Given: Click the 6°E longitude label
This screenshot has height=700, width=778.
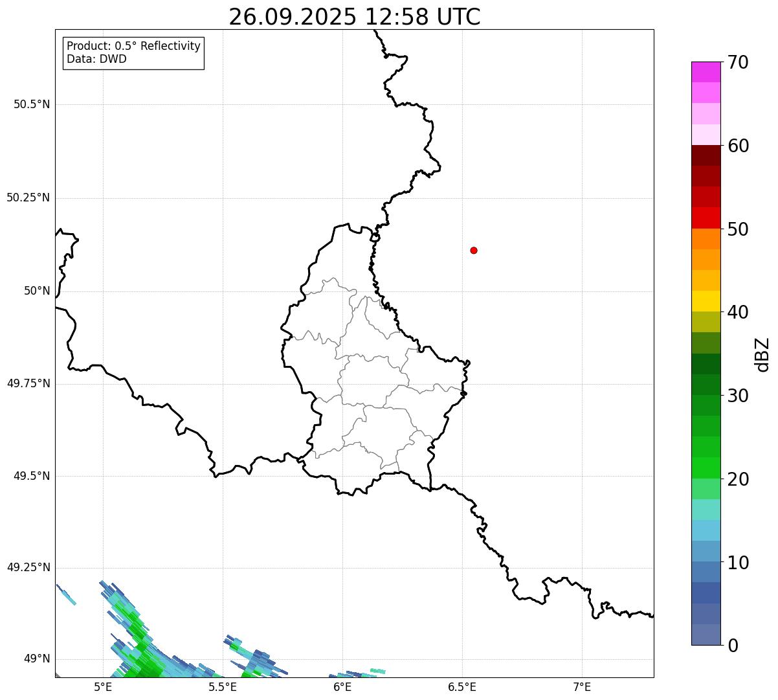Looking at the screenshot, I should tap(343, 686).
